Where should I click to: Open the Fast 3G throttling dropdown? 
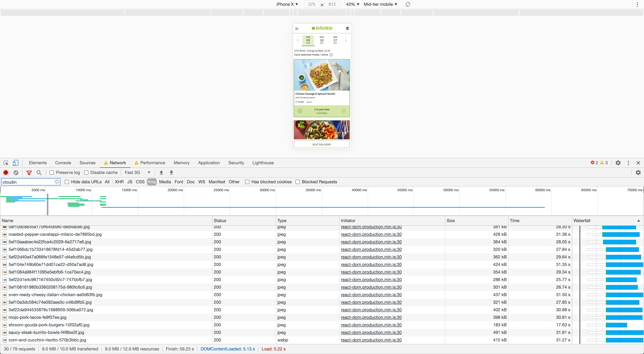(x=137, y=173)
